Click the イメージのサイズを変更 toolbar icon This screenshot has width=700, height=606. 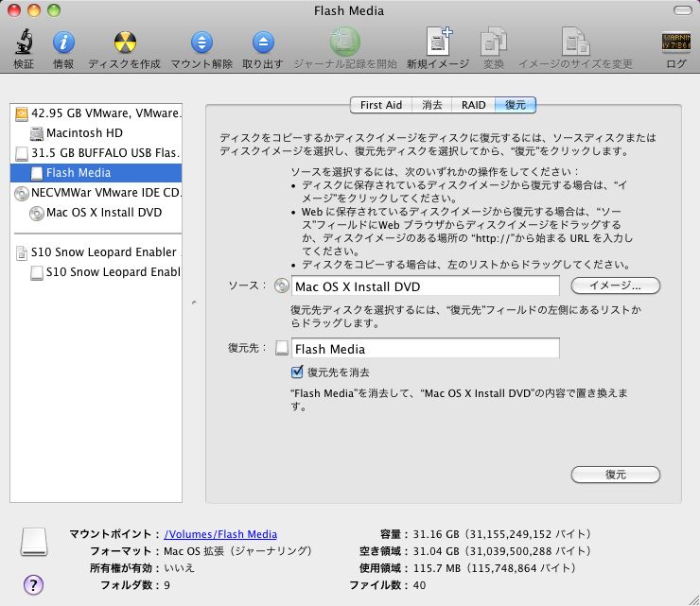click(575, 42)
